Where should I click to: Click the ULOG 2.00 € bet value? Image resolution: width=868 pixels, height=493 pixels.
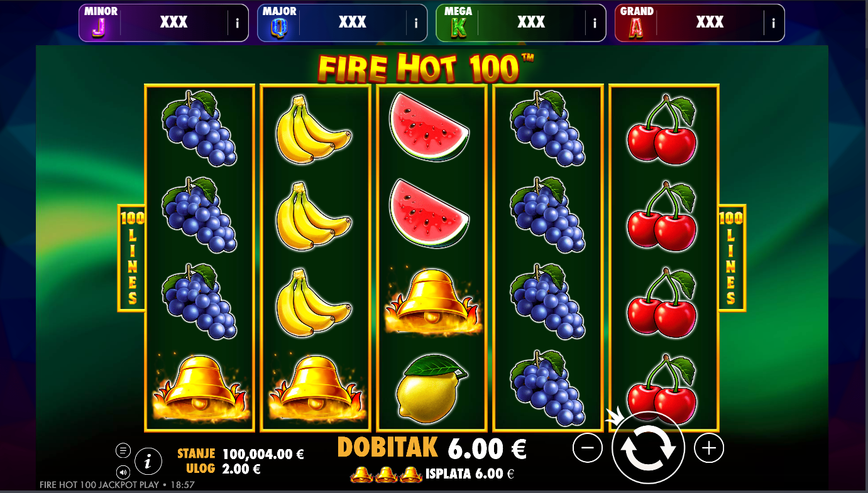(241, 469)
